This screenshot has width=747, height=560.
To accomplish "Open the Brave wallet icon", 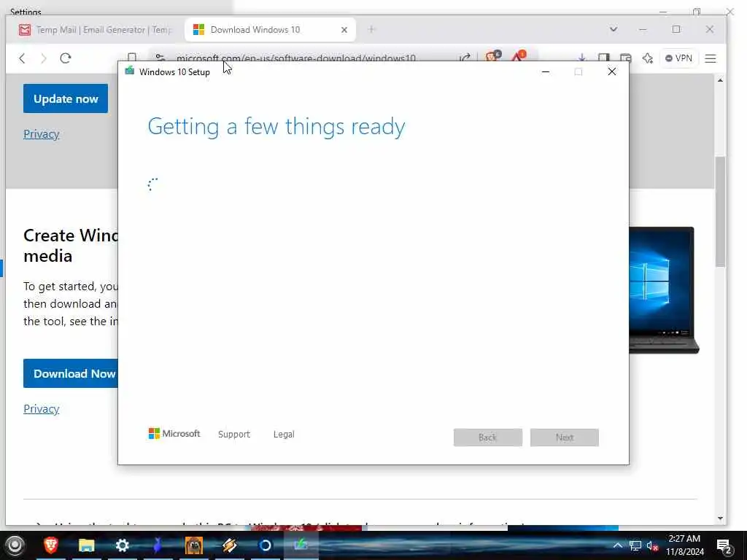I will (x=625, y=58).
